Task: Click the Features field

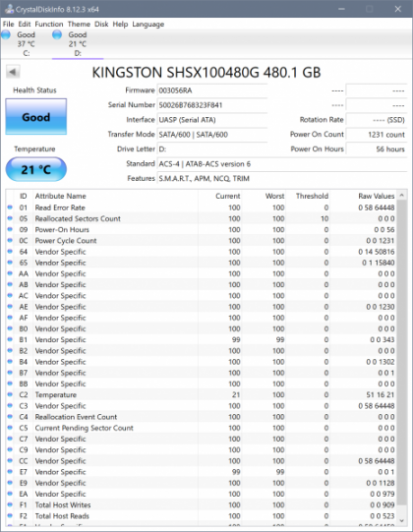Action: [281, 178]
